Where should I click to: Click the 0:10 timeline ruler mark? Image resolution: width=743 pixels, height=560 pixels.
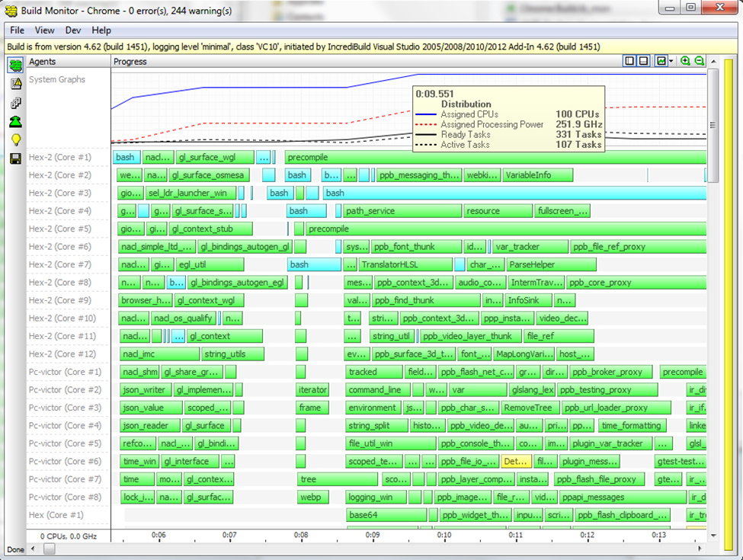(x=444, y=535)
